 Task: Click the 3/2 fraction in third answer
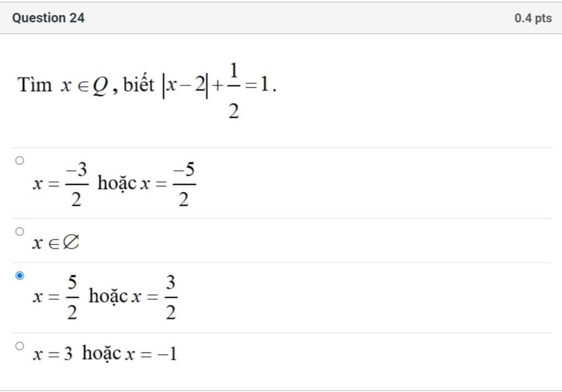coord(170,298)
